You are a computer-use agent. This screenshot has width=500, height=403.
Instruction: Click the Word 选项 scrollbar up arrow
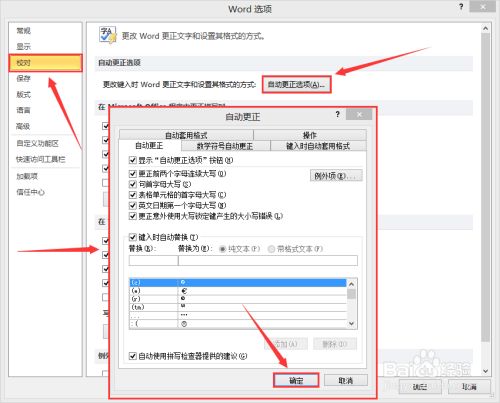[486, 29]
